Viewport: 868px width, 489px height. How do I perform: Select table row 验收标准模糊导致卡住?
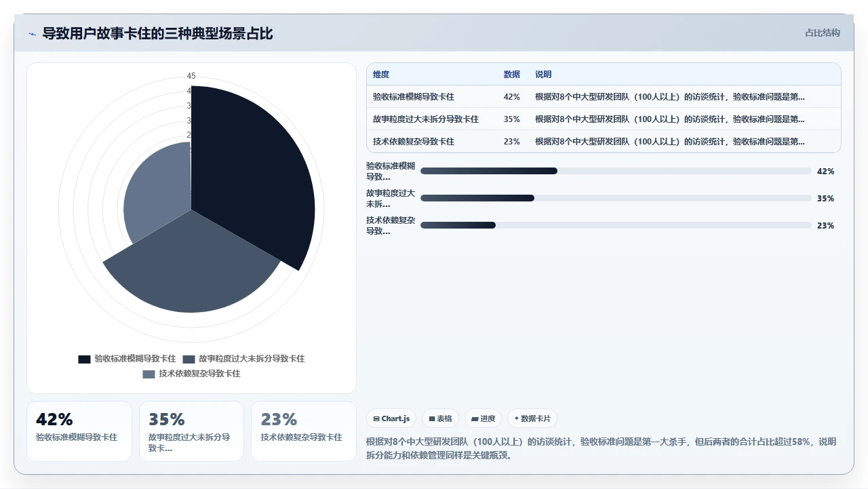click(604, 97)
